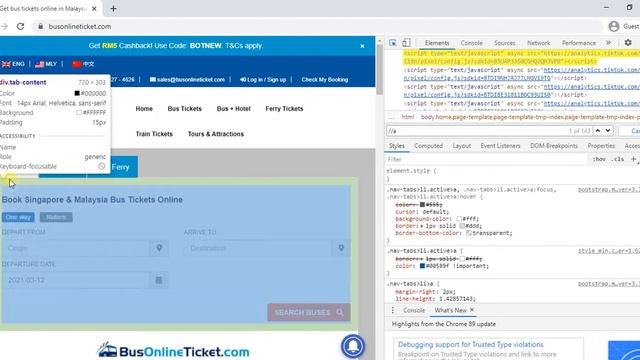Show more DevTools tabs chevron

[x=608, y=43]
